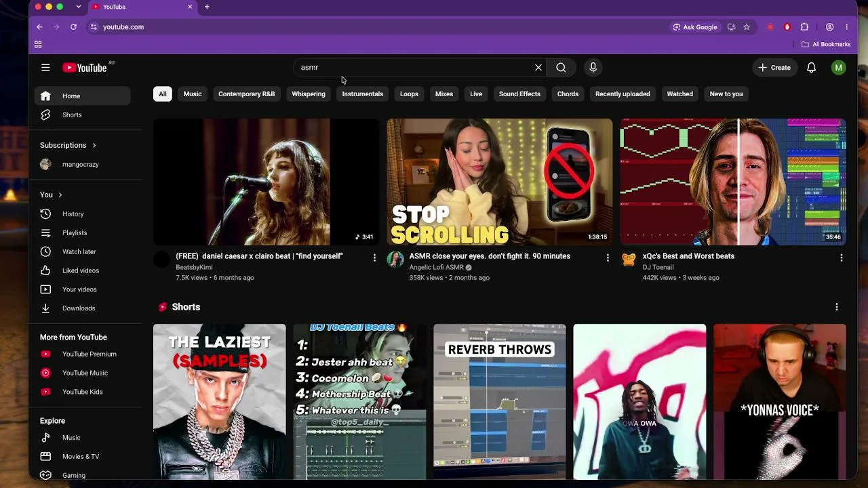Select the All filter chip

click(x=163, y=94)
